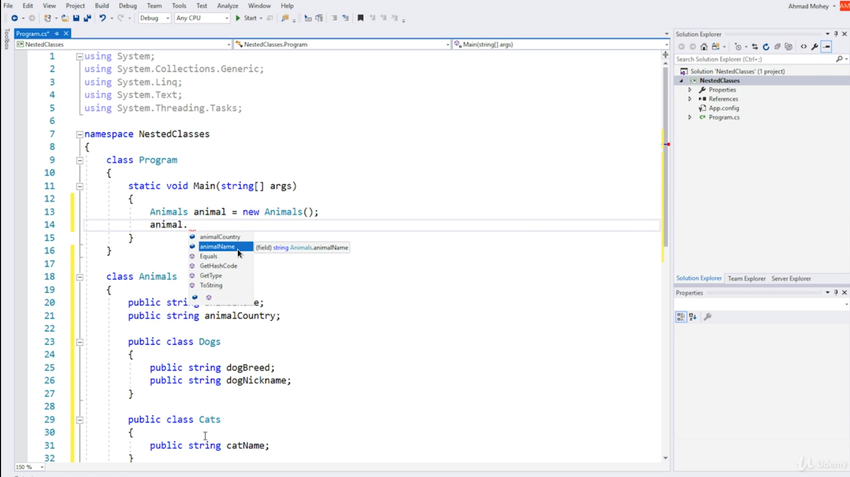Switch to the Server Explorer tab

click(x=791, y=279)
